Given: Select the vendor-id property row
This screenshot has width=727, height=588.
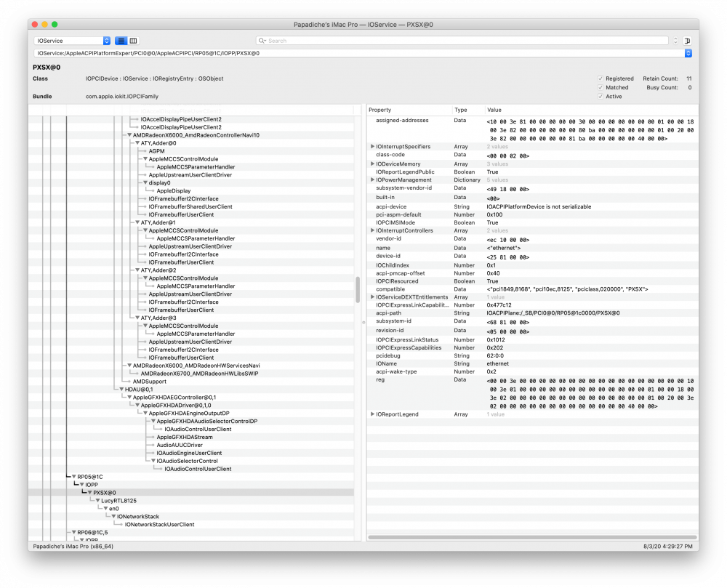Looking at the screenshot, I should coord(533,239).
